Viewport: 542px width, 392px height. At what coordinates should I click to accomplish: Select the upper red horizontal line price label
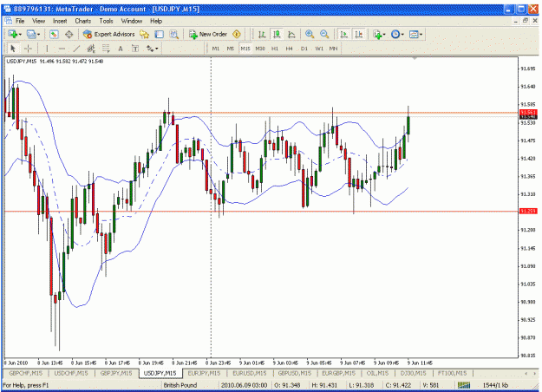528,113
